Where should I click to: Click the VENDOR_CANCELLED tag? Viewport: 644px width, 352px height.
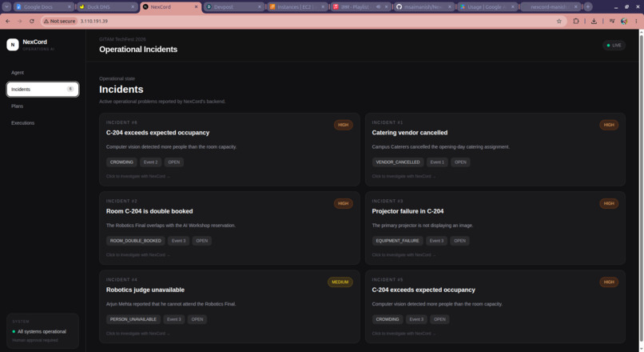[398, 162]
